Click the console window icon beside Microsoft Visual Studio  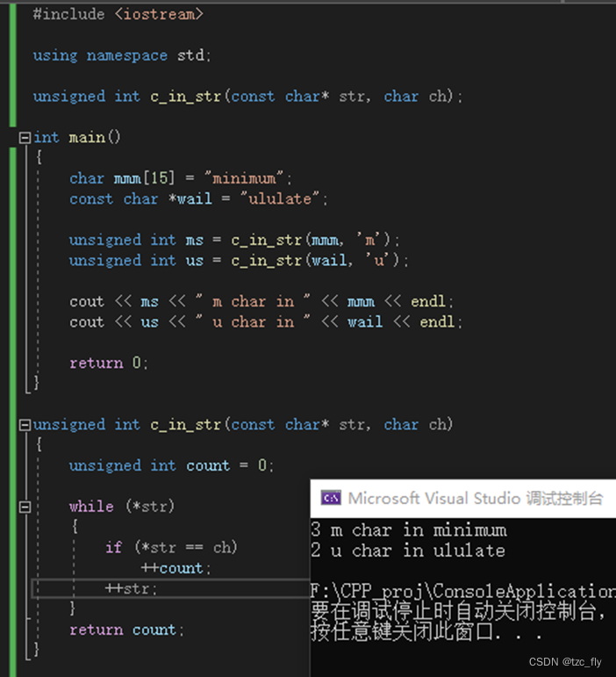click(x=331, y=498)
